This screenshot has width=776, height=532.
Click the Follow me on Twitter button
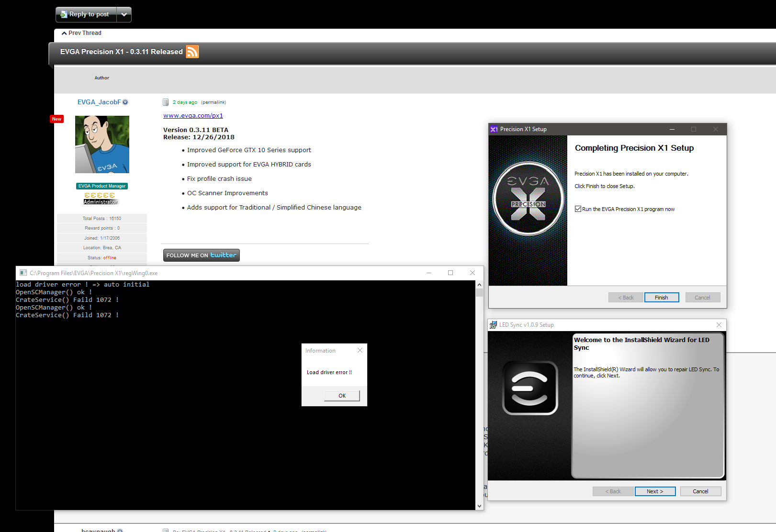click(202, 255)
